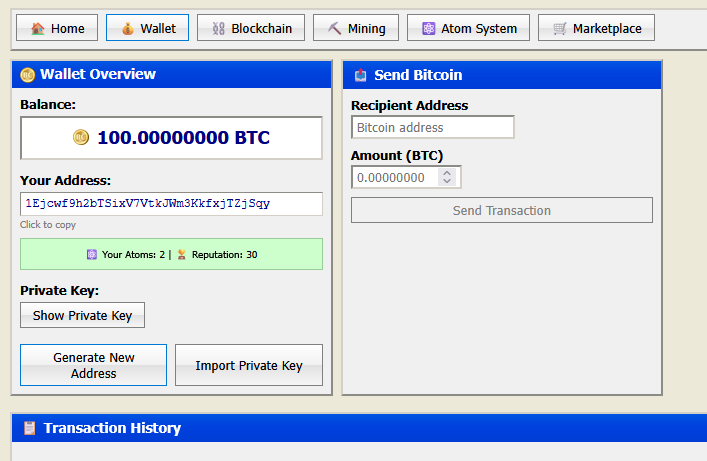Click the gold coin icon beside balance
Screen dimensions: 707x461
tap(81, 137)
